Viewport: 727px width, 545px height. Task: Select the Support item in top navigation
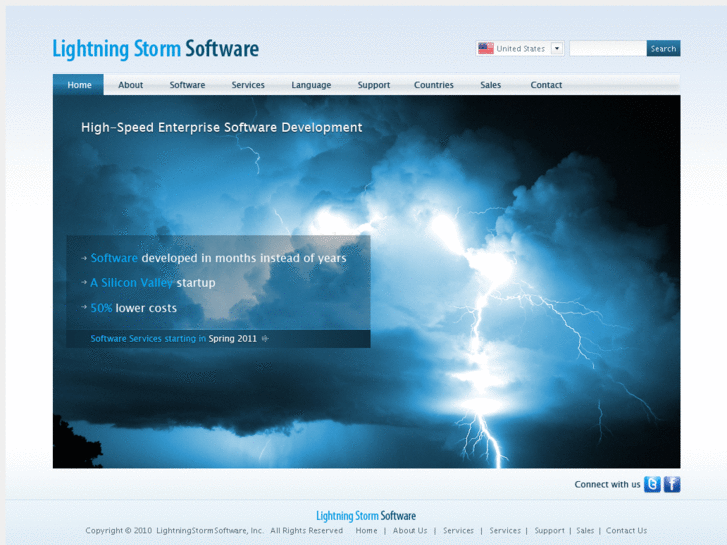374,85
